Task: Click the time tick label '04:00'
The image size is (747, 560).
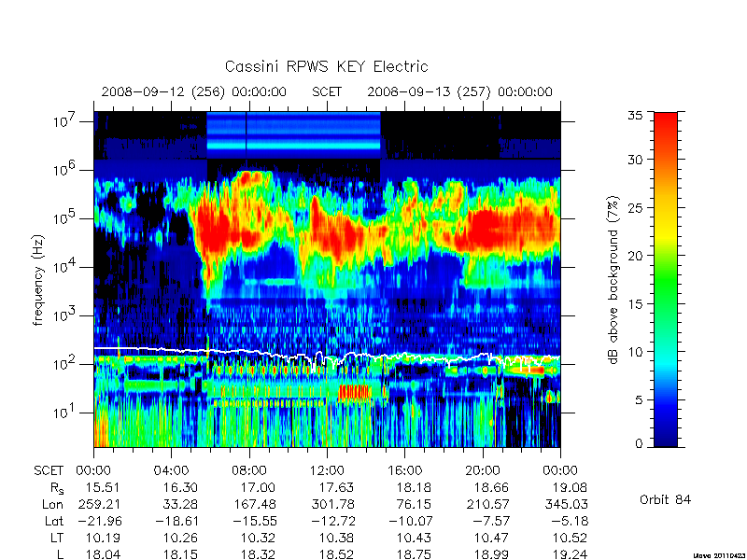Action: pyautogui.click(x=171, y=471)
